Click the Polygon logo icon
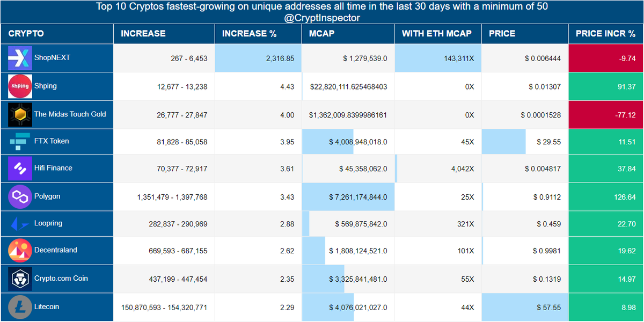The image size is (644, 322). (20, 196)
